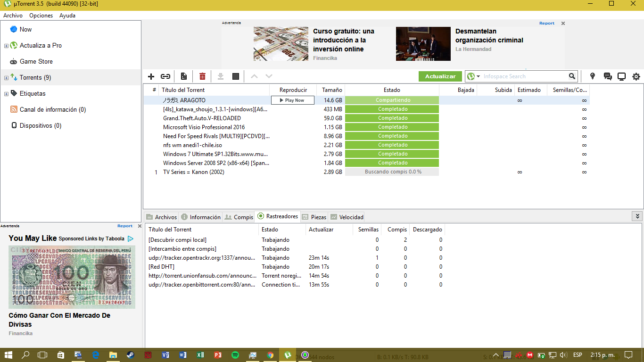The height and width of the screenshot is (362, 644).
Task: Open Desmantelan organización criminal ad headline
Action: [489, 36]
